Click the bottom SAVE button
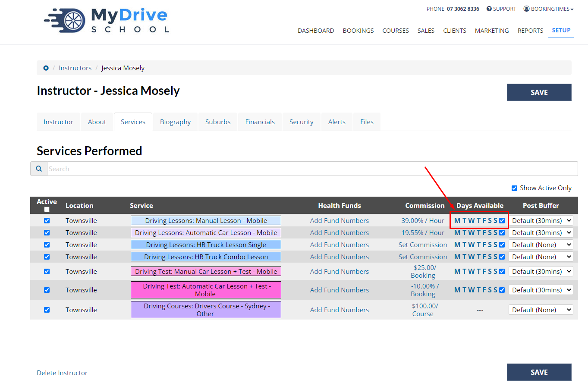 [539, 372]
